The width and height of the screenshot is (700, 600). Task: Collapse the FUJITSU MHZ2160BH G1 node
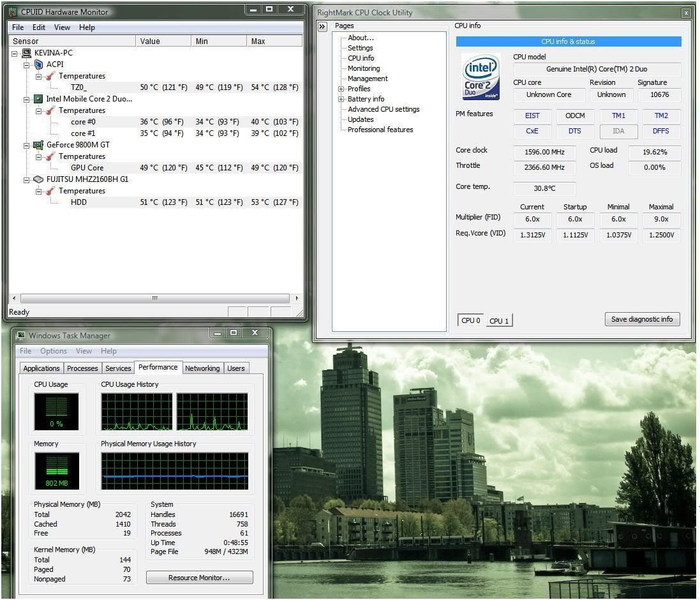[26, 179]
